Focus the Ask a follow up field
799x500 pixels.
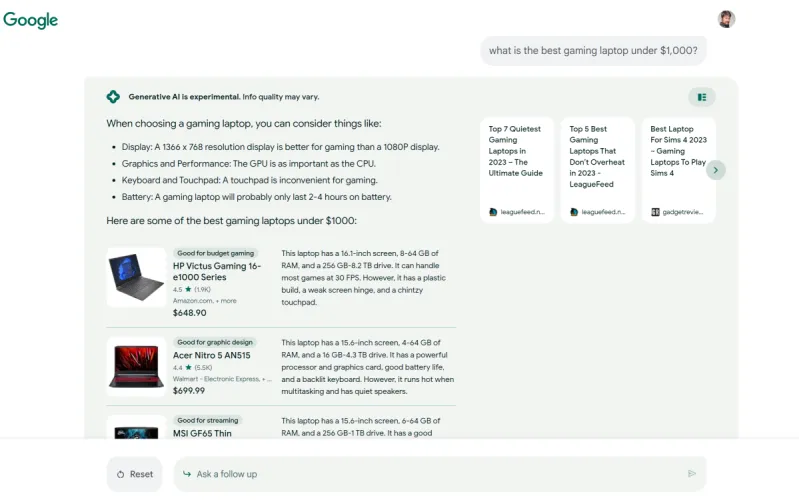[x=430, y=474]
